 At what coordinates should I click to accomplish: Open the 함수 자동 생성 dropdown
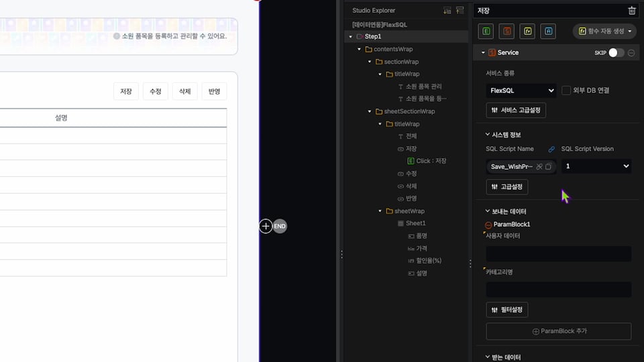coord(604,32)
